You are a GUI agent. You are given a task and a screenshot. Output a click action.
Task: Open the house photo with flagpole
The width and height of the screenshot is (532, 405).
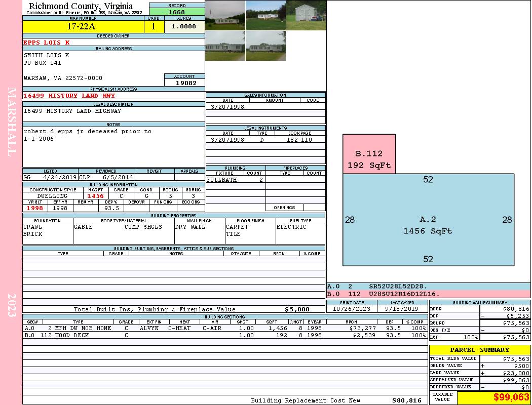point(225,15)
